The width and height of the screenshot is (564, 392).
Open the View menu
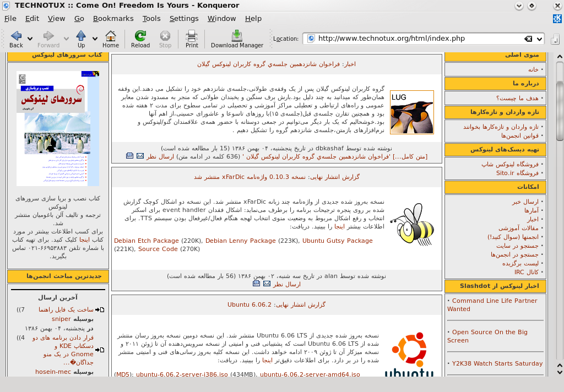[x=57, y=18]
